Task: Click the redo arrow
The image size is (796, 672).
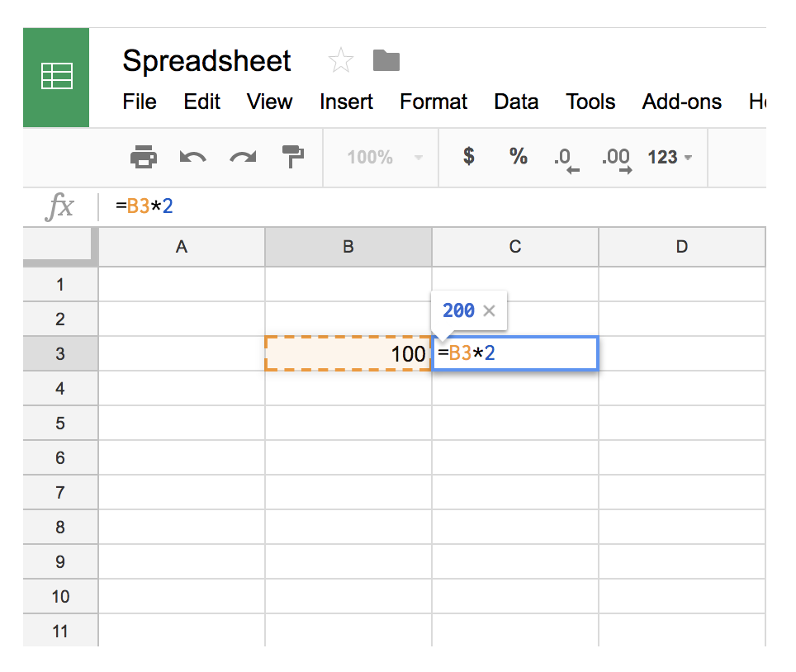Action: click(x=243, y=157)
